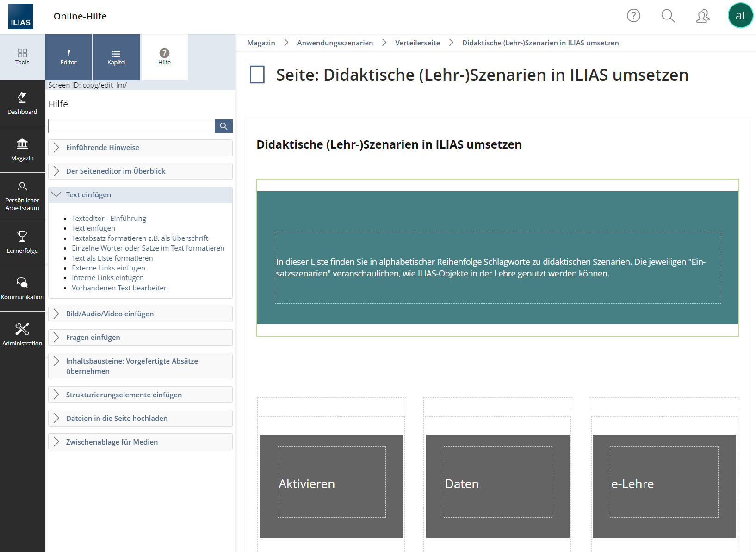Open the search magnifier in top bar

(x=668, y=16)
